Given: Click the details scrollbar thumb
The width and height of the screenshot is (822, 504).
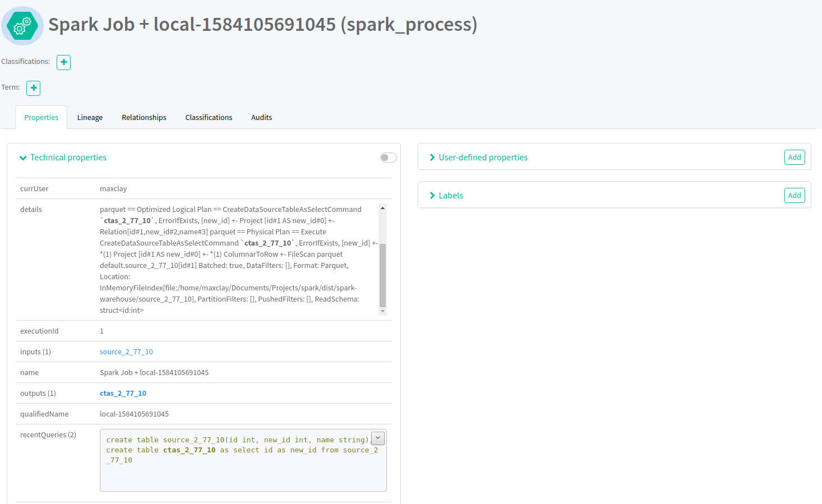Looking at the screenshot, I should [383, 276].
